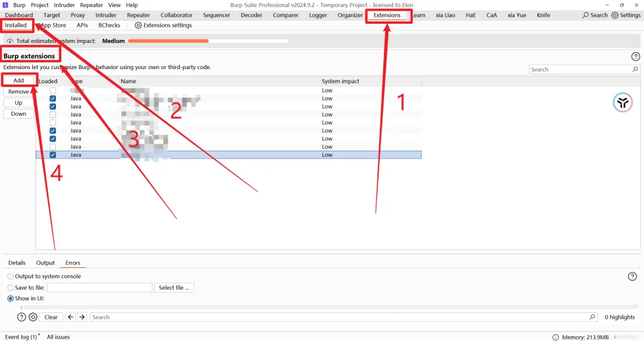The width and height of the screenshot is (644, 341).
Task: Select the APIs sub-tab
Action: [x=82, y=26]
